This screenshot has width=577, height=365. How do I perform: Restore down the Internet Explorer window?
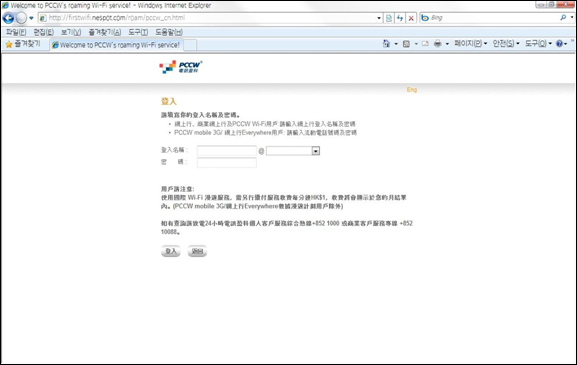click(551, 5)
